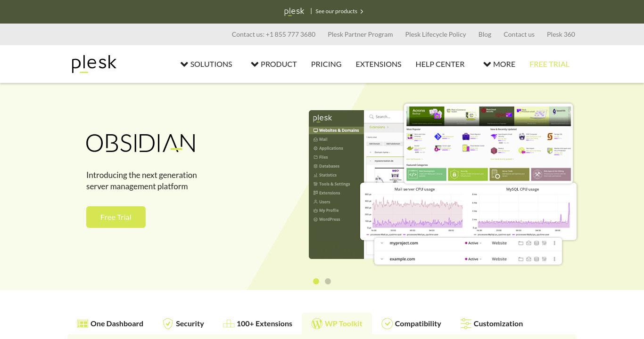Screen dimensions: 644x339
Task: Click Databases in the screenshot sidebar
Action: coord(326,166)
